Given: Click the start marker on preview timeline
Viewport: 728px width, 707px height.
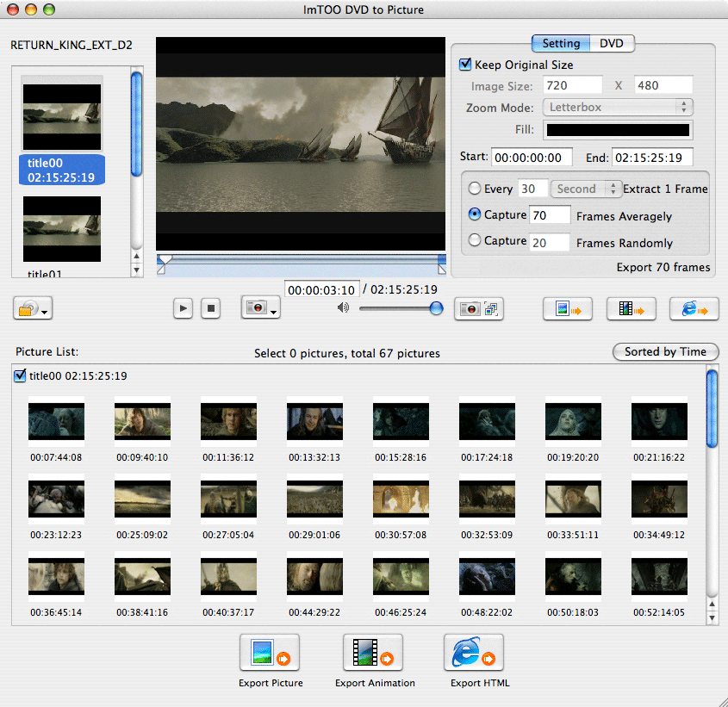Looking at the screenshot, I should pos(161,270).
